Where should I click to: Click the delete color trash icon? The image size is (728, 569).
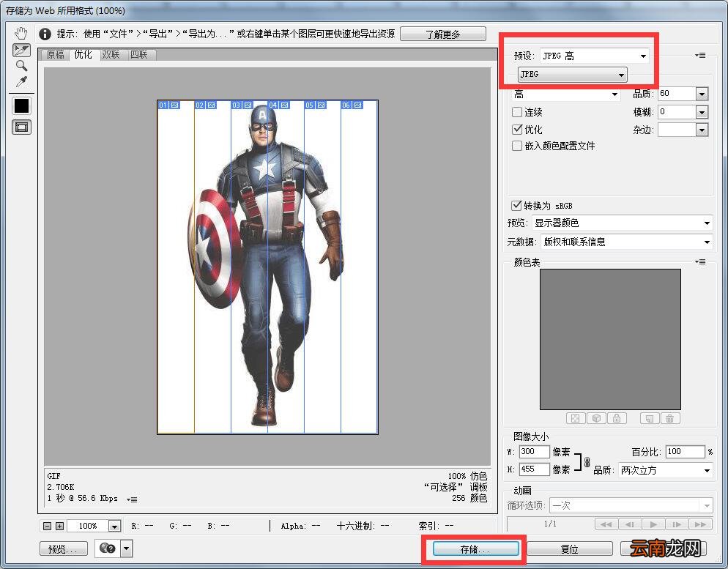(x=670, y=418)
